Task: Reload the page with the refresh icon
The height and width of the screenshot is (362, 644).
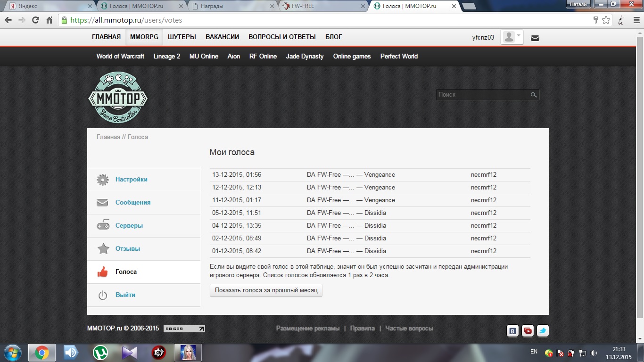Action: 35,20
